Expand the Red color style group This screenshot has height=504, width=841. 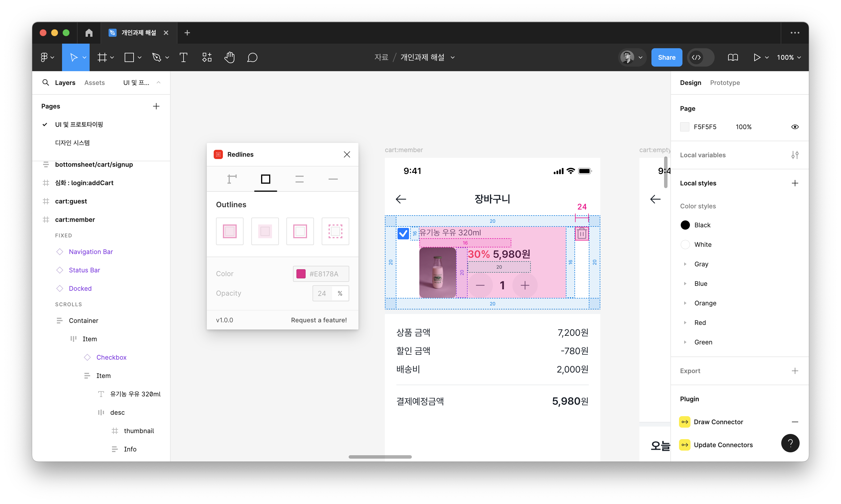coord(685,323)
